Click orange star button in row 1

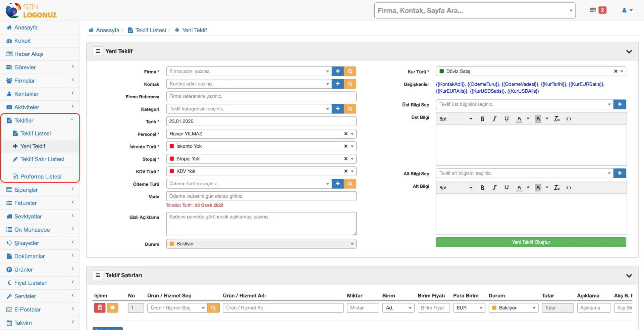click(113, 308)
